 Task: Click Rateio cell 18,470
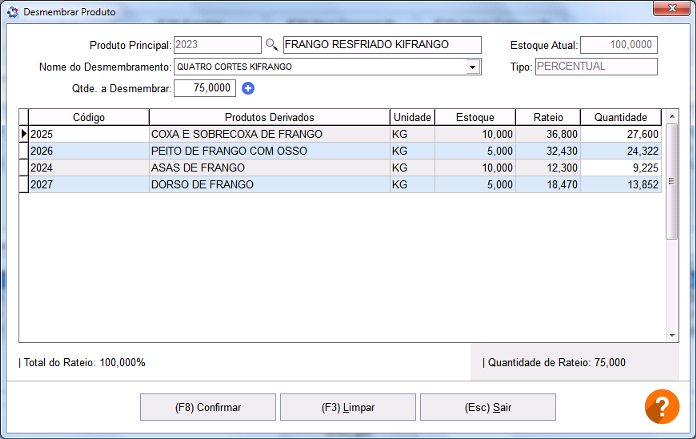pos(548,185)
